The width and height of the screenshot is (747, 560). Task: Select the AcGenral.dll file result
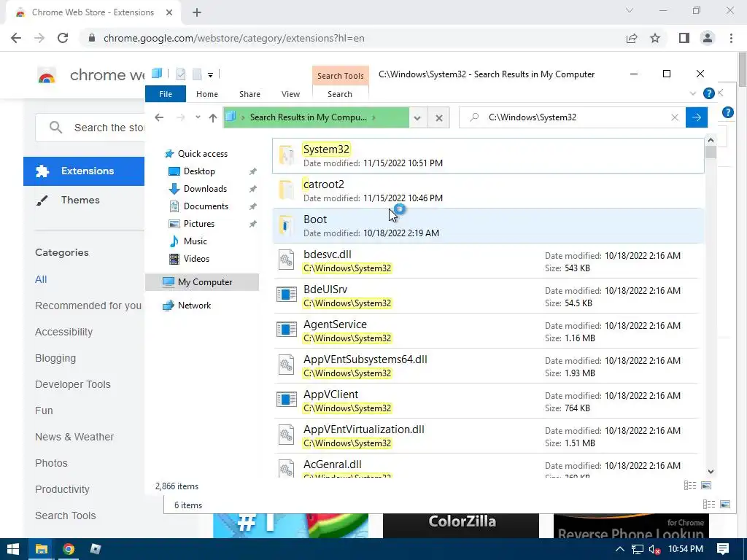[488, 467]
